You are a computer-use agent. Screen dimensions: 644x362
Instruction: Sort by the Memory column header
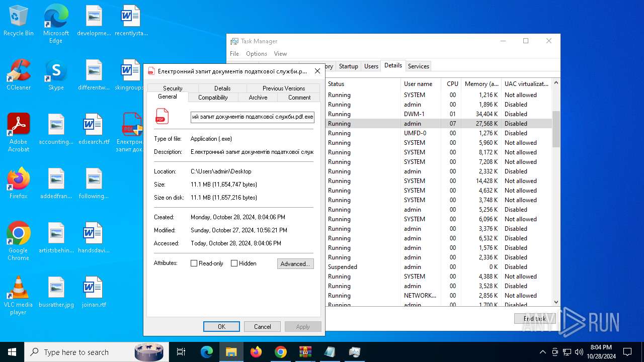click(481, 83)
